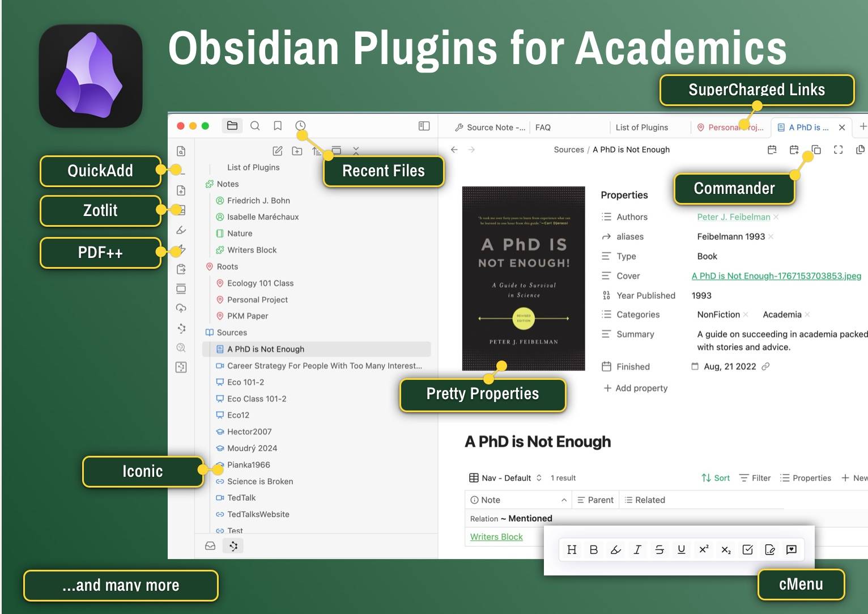
Task: Apply strikethrough in cMenu toolbar
Action: [x=659, y=549]
